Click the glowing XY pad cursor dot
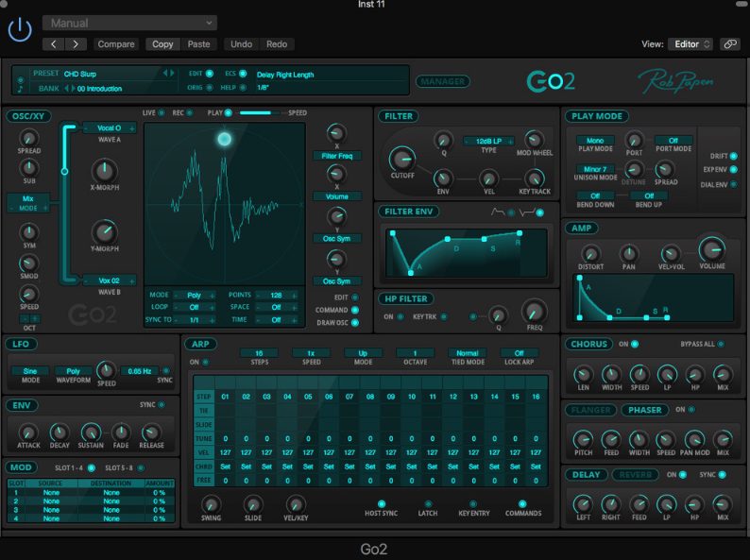 tap(224, 139)
